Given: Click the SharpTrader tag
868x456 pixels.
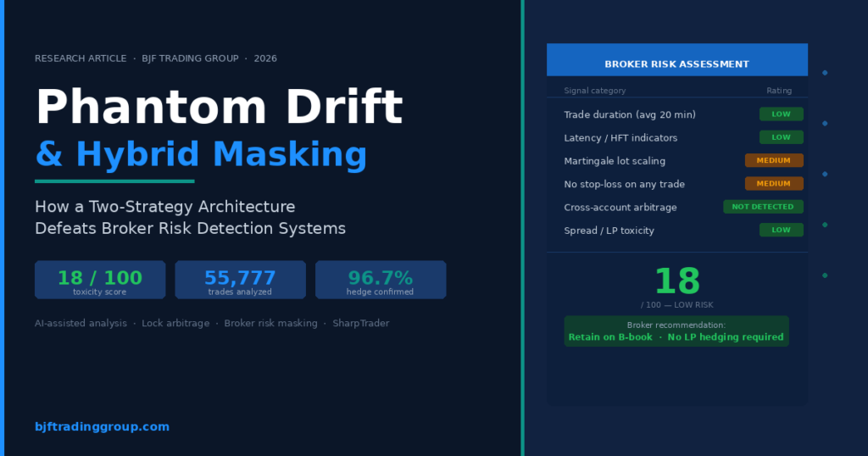Looking at the screenshot, I should (361, 323).
